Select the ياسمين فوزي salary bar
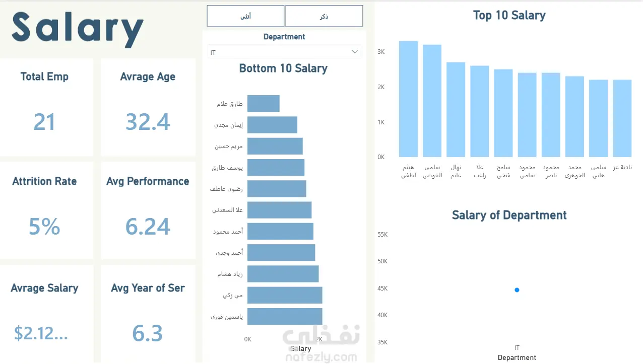Viewport: 643px width, 364px height. click(x=285, y=317)
